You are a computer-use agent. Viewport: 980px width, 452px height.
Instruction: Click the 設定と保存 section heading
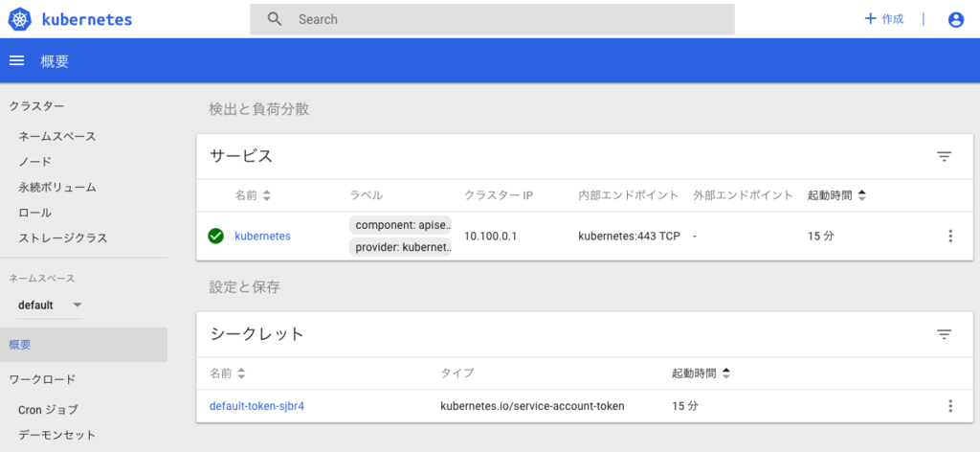[245, 287]
